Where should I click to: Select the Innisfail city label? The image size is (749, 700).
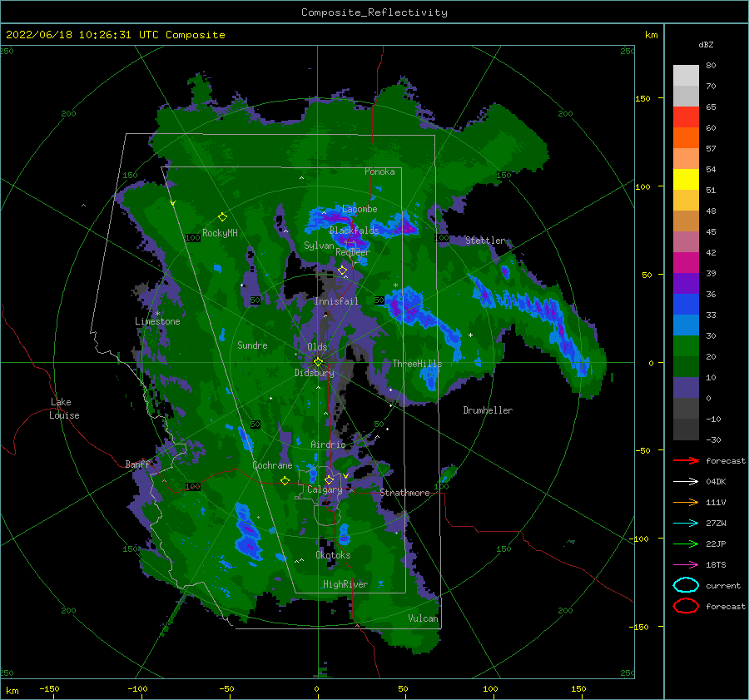[336, 301]
